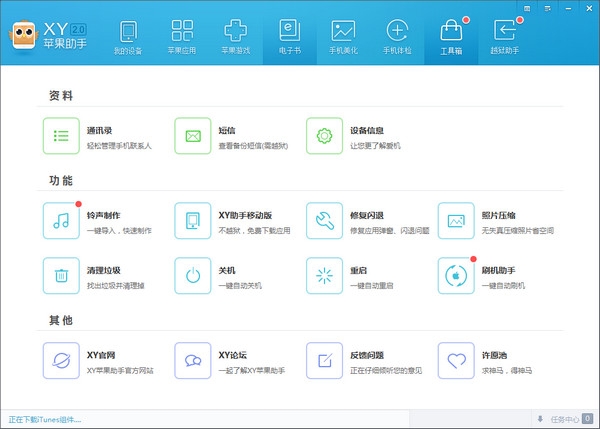Image resolution: width=600 pixels, height=429 pixels.
Task: Click the 清理垃圾 trash can icon
Action: tap(61, 276)
